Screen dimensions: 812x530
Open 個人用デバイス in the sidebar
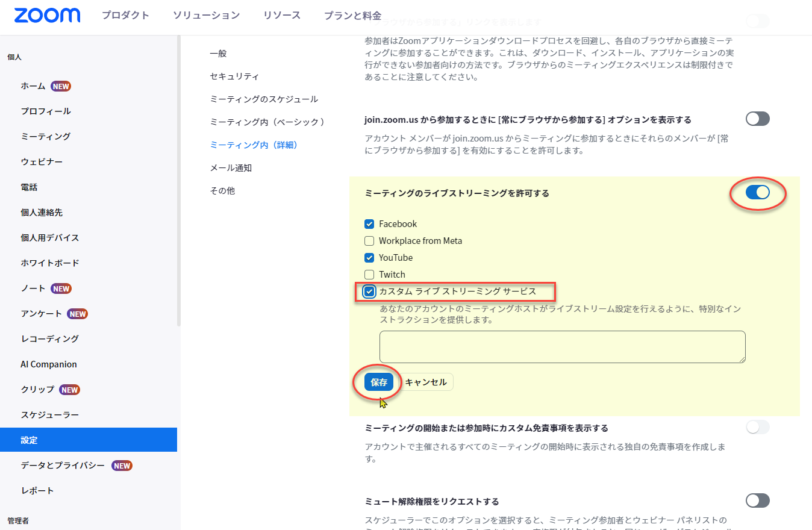pos(50,238)
